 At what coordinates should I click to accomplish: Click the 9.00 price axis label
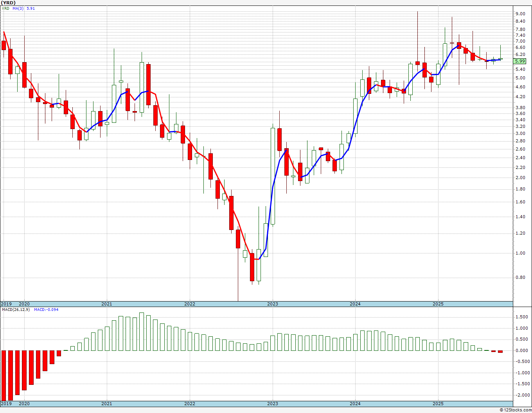520,14
